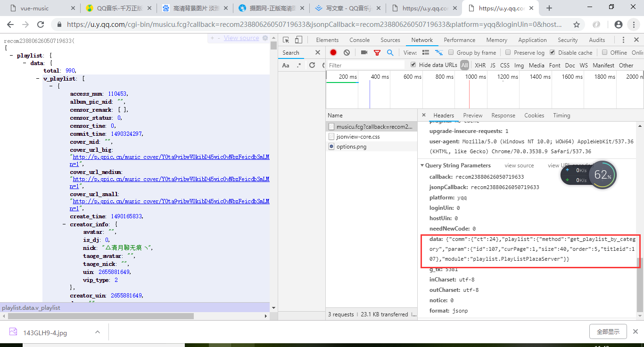Toggle the red filter funnel icon
Screen dimensions: 644x347
coord(377,52)
